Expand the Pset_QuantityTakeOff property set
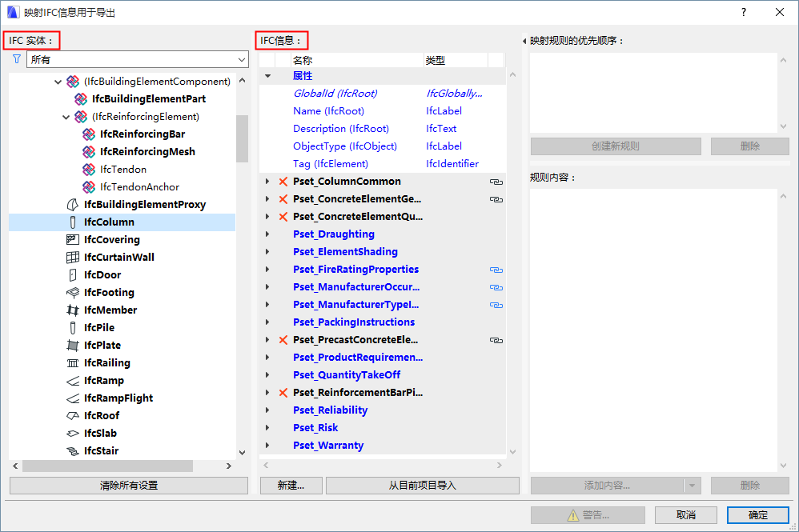 [x=267, y=374]
